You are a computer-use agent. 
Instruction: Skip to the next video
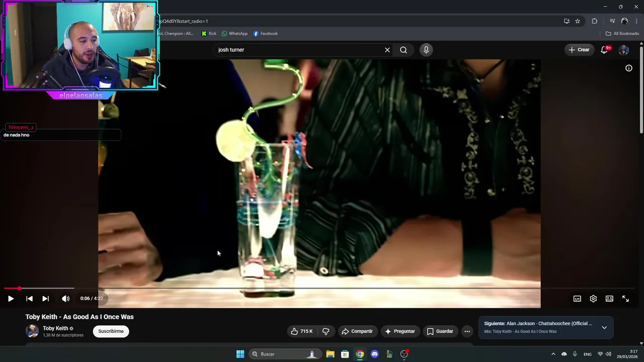(x=45, y=299)
